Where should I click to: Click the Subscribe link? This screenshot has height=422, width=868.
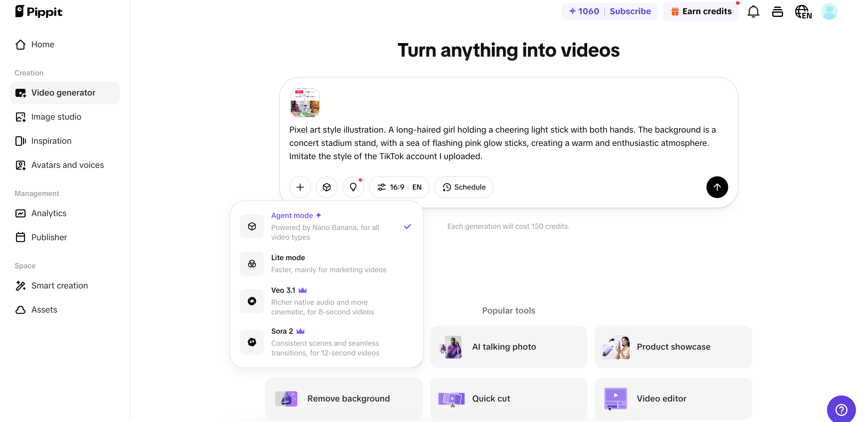coord(630,11)
